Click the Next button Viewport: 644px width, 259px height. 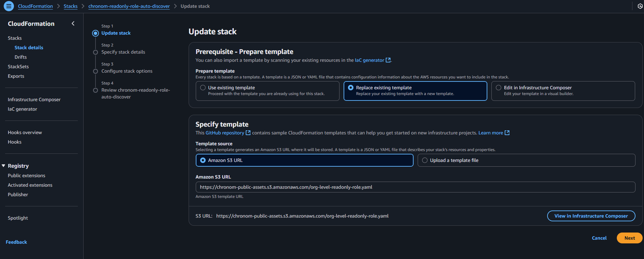(x=629, y=238)
